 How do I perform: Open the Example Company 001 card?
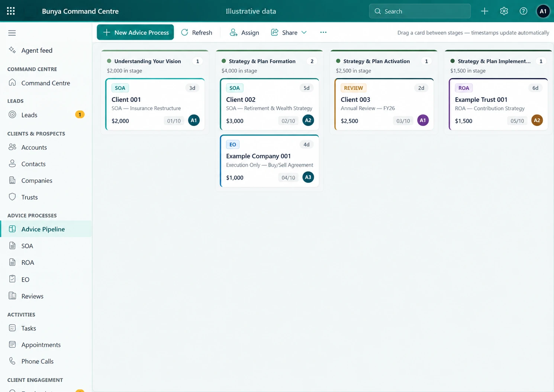270,161
